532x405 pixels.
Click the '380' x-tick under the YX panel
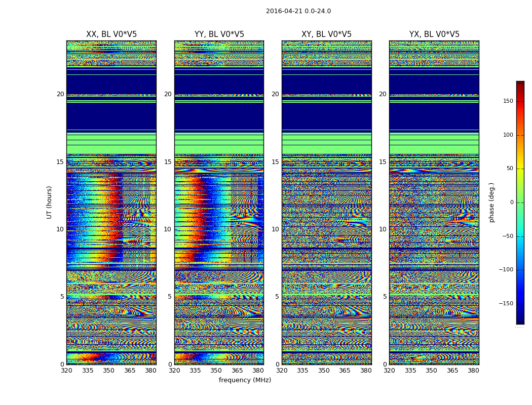pyautogui.click(x=473, y=371)
